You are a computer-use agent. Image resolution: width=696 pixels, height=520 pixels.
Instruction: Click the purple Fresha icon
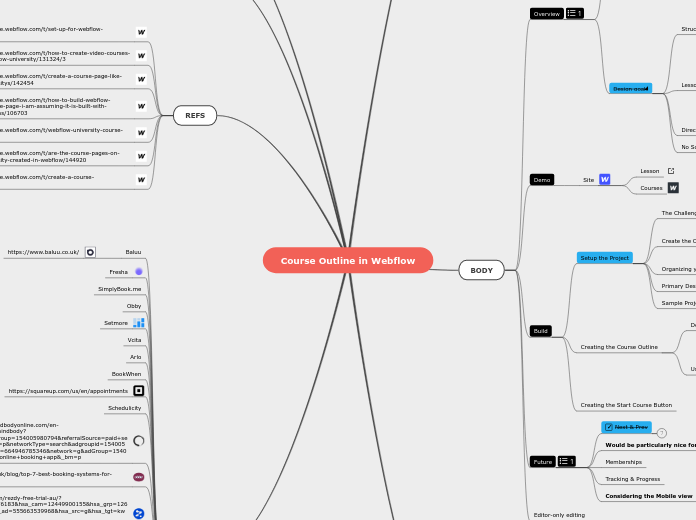(138, 271)
